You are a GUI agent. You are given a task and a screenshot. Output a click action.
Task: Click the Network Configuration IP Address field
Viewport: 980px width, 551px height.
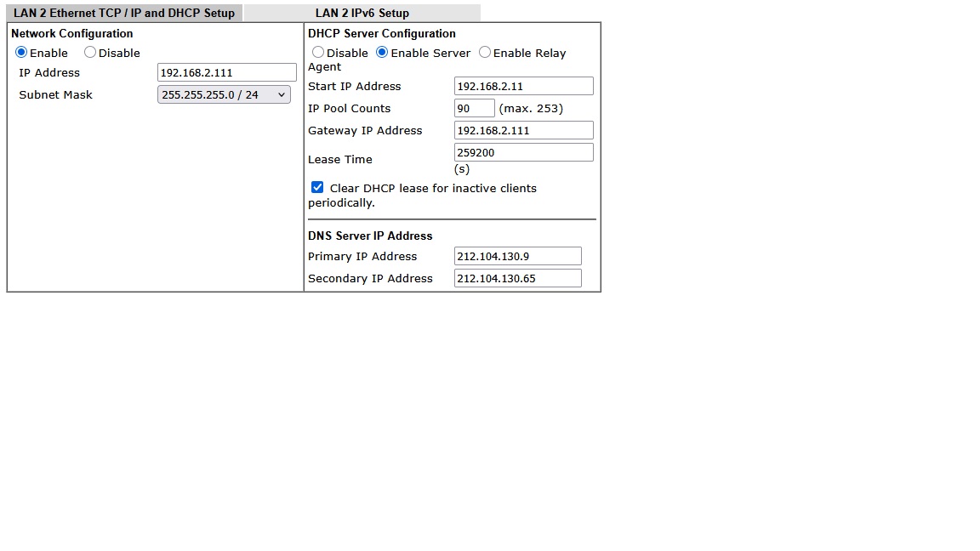pos(227,73)
